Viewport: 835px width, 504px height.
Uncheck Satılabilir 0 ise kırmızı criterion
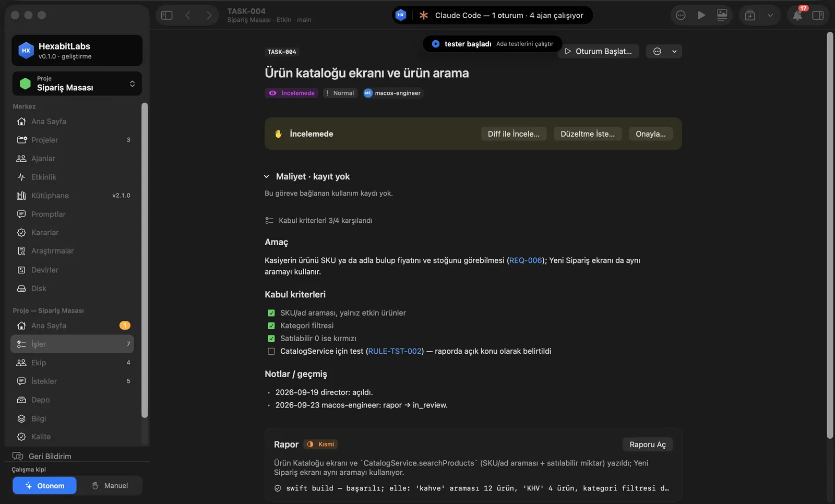pyautogui.click(x=271, y=339)
